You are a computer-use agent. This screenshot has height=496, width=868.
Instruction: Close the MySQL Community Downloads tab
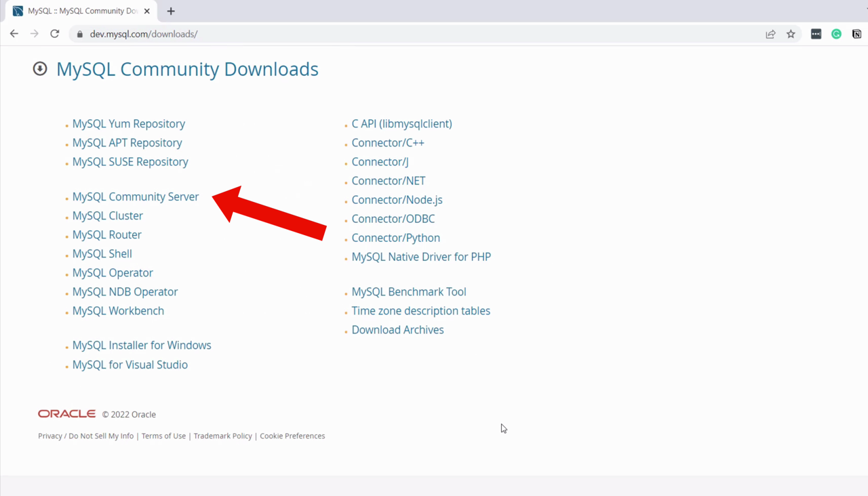click(147, 11)
